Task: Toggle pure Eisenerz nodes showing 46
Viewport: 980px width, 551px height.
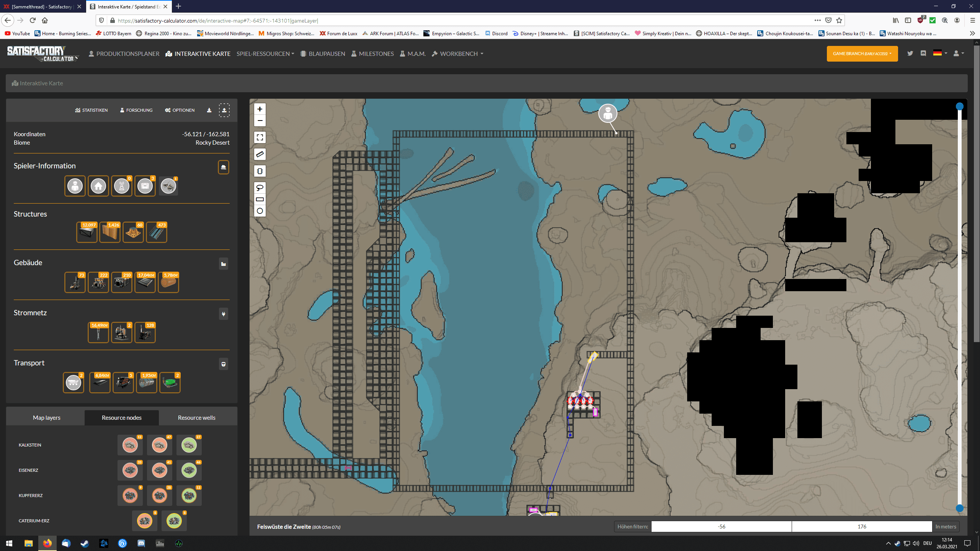Action: tap(189, 470)
